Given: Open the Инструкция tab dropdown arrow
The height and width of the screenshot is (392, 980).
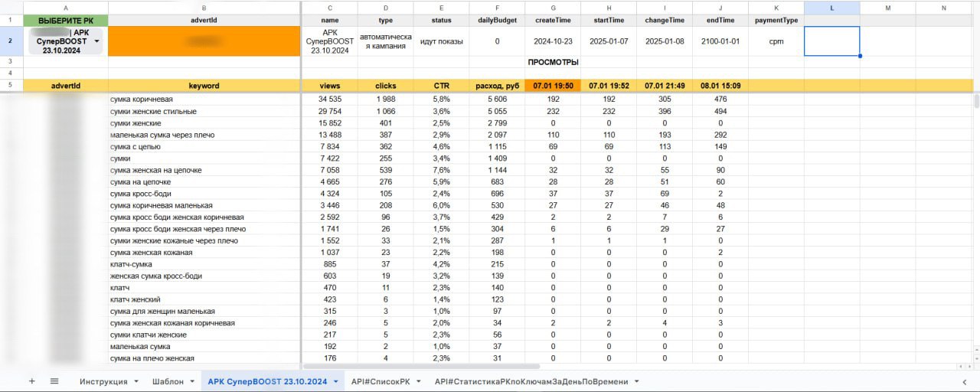Looking at the screenshot, I should (x=136, y=381).
